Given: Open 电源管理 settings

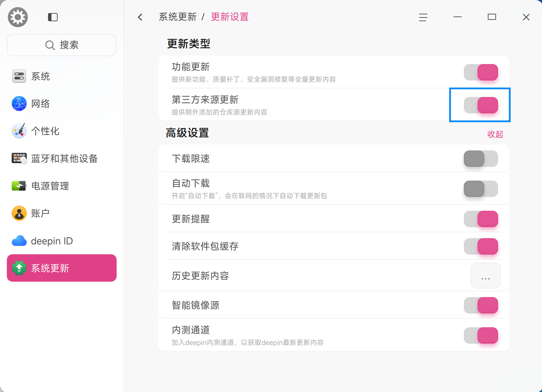Looking at the screenshot, I should coord(62,186).
